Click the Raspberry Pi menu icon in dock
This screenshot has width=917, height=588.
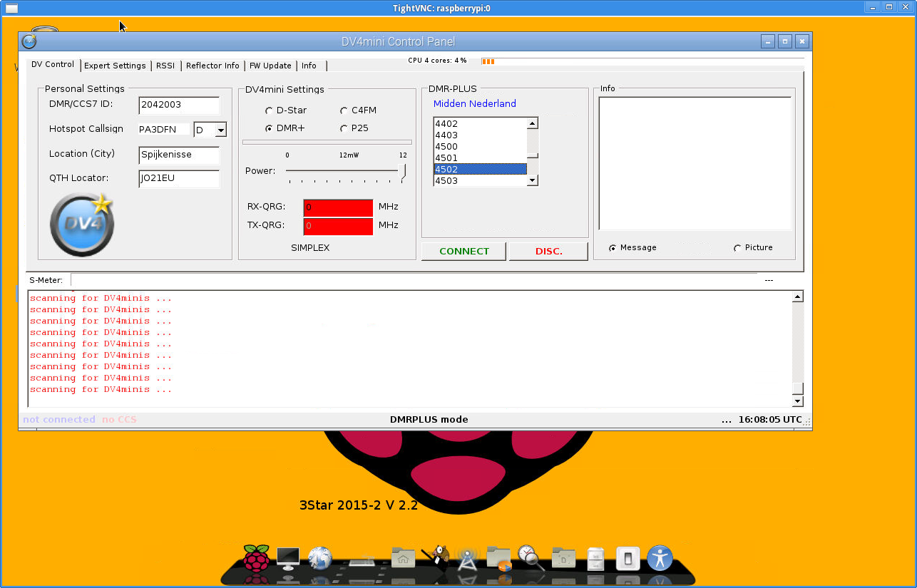click(257, 557)
